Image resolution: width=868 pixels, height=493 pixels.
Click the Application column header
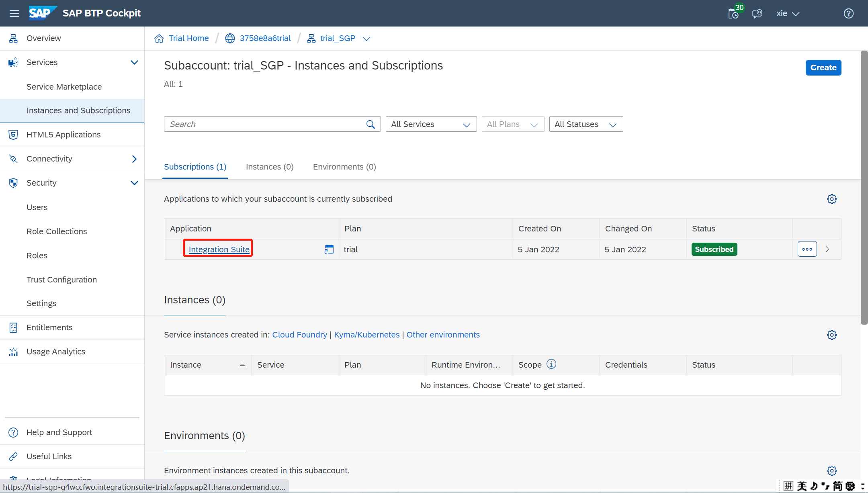point(252,229)
